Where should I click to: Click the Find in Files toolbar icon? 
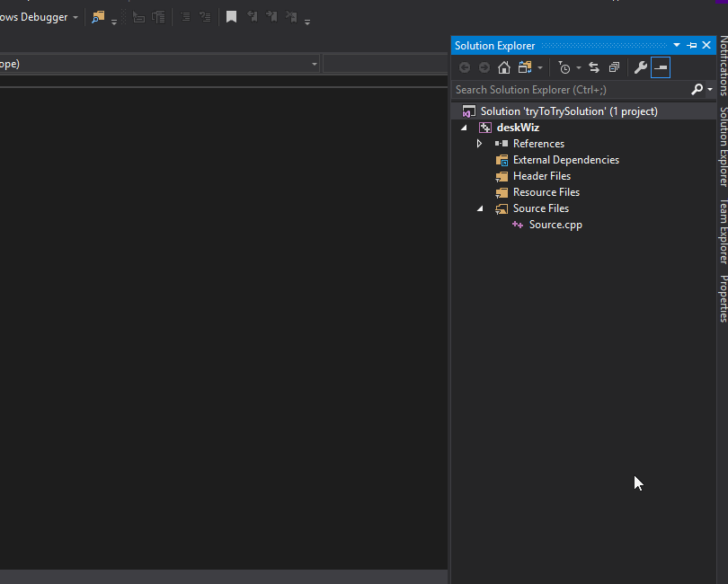coord(98,17)
